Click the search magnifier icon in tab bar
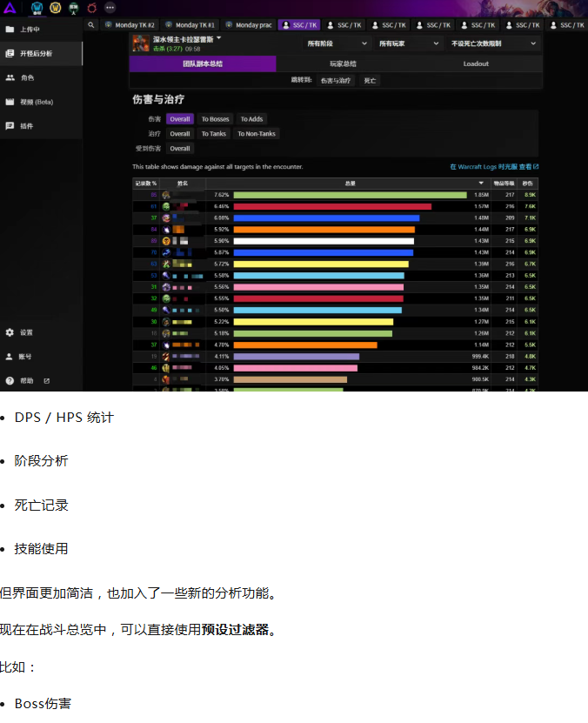Image resolution: width=588 pixels, height=723 pixels. pos(92,25)
